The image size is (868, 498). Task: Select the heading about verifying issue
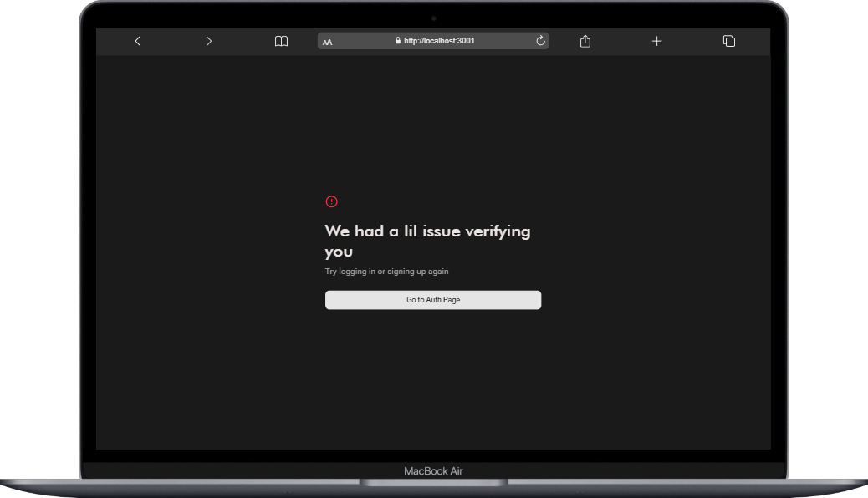(x=427, y=241)
